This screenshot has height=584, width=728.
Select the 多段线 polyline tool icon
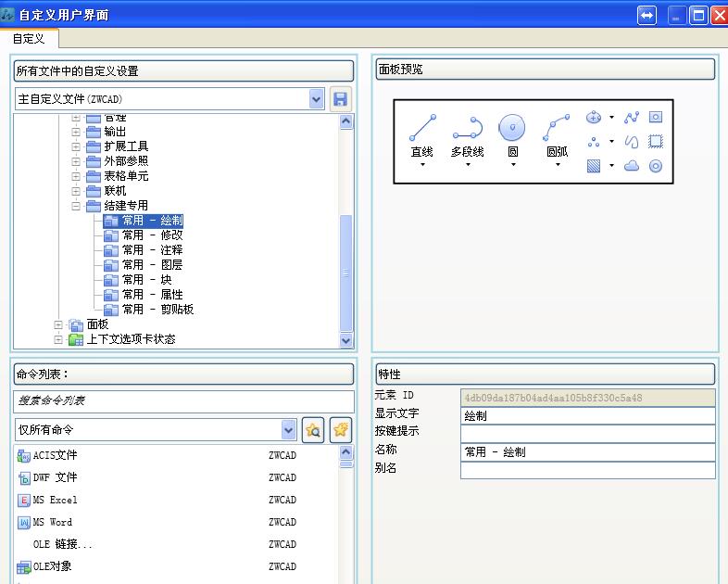pyautogui.click(x=467, y=129)
